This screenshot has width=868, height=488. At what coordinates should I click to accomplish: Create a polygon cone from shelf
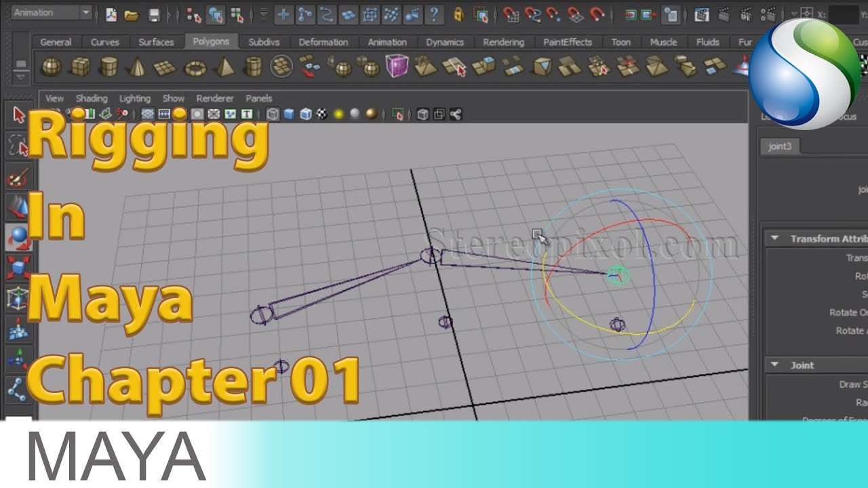click(137, 66)
